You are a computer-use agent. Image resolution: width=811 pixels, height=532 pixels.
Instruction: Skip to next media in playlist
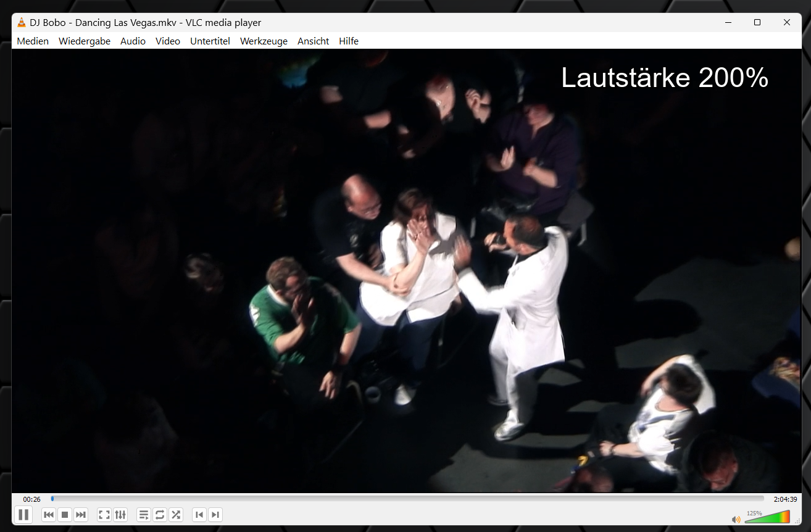(x=81, y=515)
